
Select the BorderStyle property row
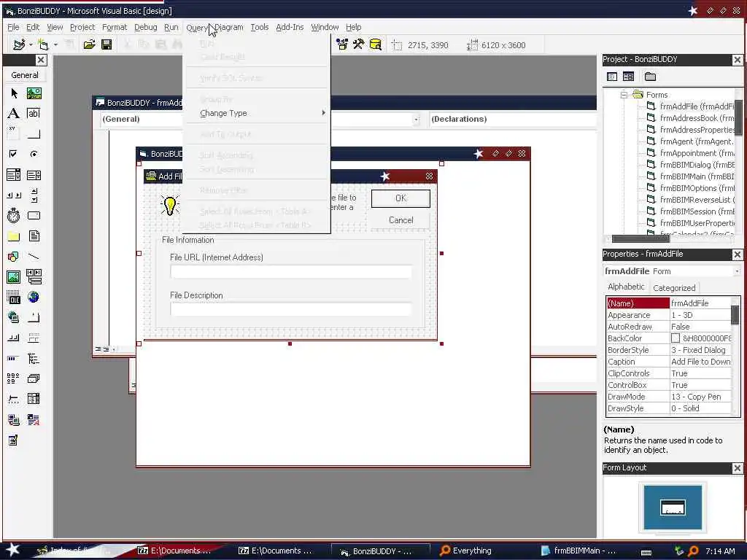coord(670,350)
